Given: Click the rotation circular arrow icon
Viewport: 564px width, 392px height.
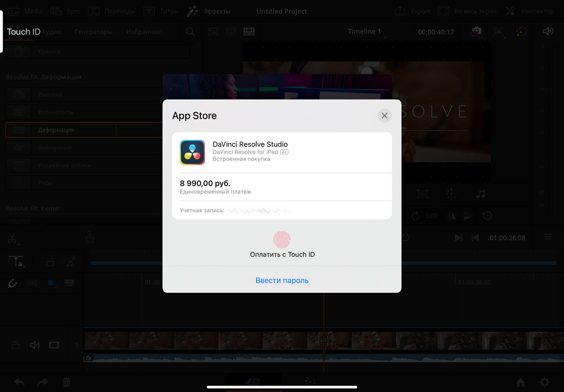Looking at the screenshot, I should point(415,216).
